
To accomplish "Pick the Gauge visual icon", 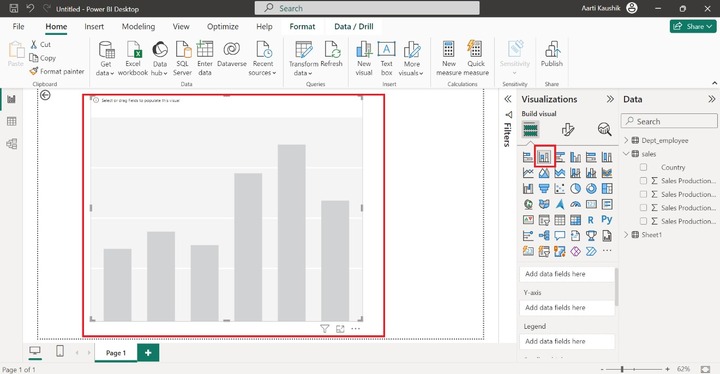I will [575, 204].
